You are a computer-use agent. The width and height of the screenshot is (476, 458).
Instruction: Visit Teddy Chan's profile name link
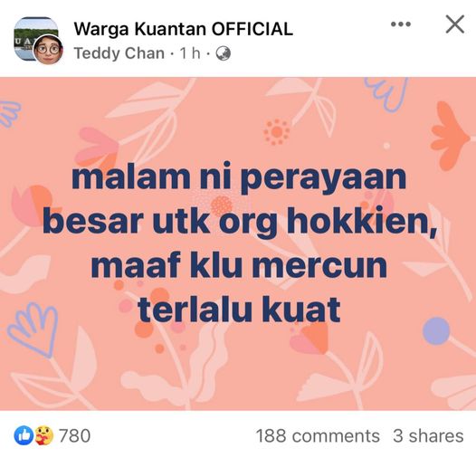119,53
